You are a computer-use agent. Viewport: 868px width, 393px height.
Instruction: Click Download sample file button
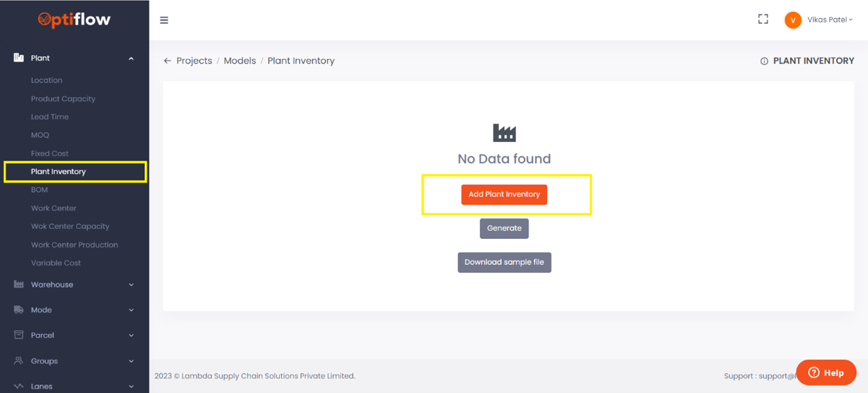point(504,262)
